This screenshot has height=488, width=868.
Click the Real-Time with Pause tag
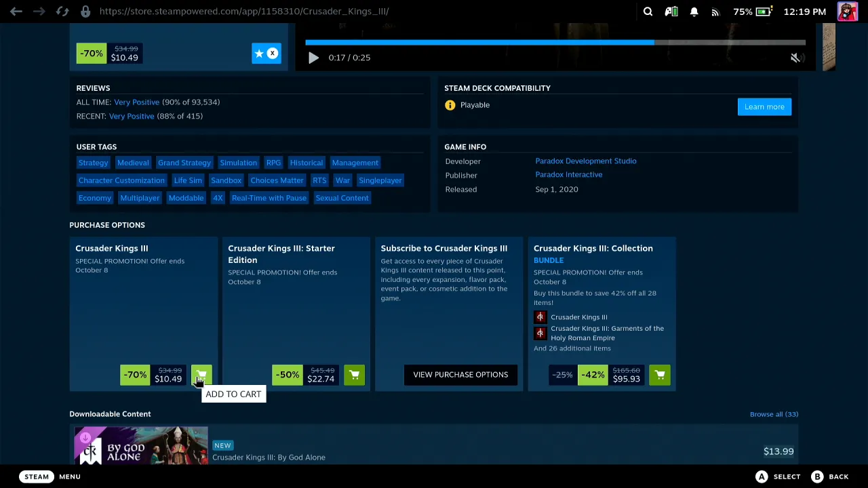coord(269,198)
